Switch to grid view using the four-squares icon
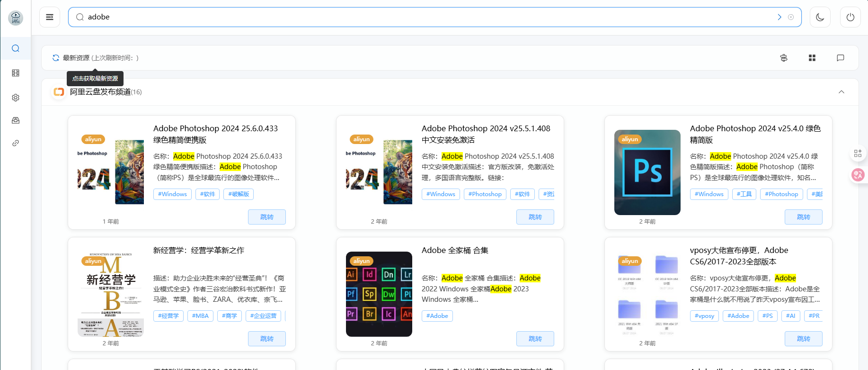The height and width of the screenshot is (370, 868). [812, 58]
